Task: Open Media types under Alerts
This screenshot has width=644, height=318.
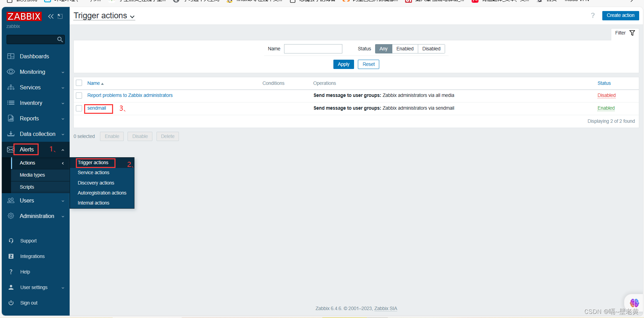Action: click(40, 175)
